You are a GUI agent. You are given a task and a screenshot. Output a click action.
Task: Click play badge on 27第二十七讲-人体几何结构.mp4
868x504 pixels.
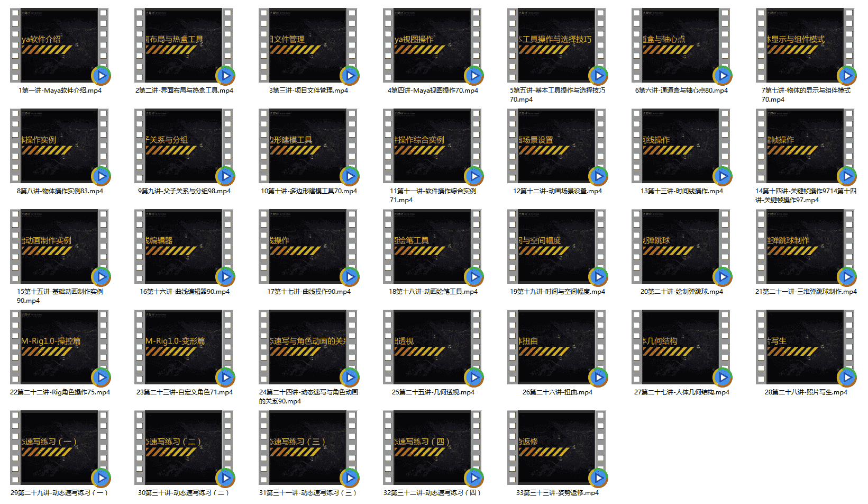point(723,377)
